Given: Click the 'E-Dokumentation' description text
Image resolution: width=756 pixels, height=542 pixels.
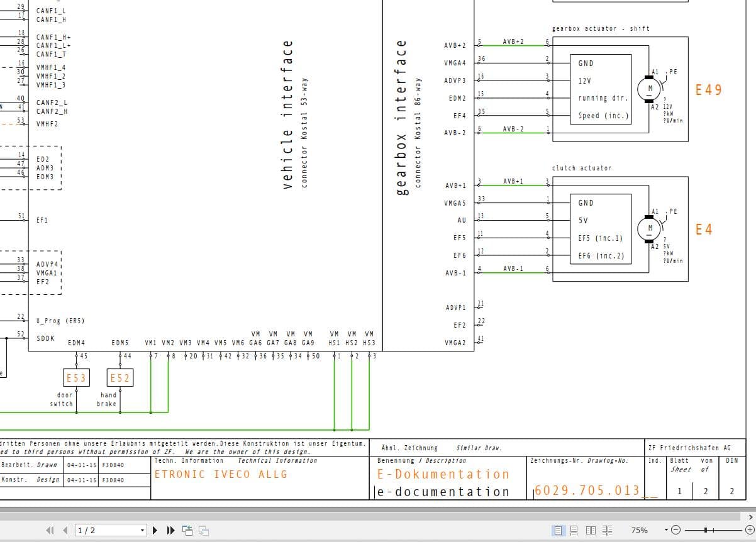Looking at the screenshot, I should pyautogui.click(x=443, y=474).
